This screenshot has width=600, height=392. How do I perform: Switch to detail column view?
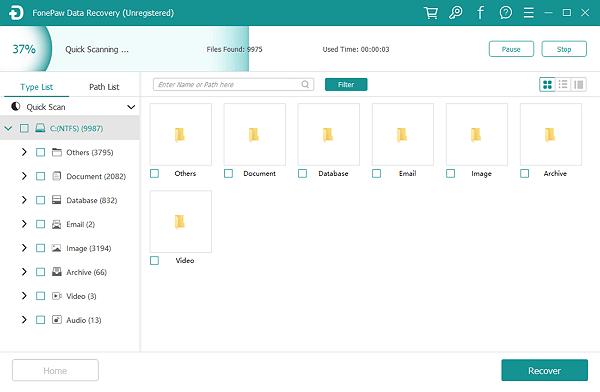tap(579, 85)
